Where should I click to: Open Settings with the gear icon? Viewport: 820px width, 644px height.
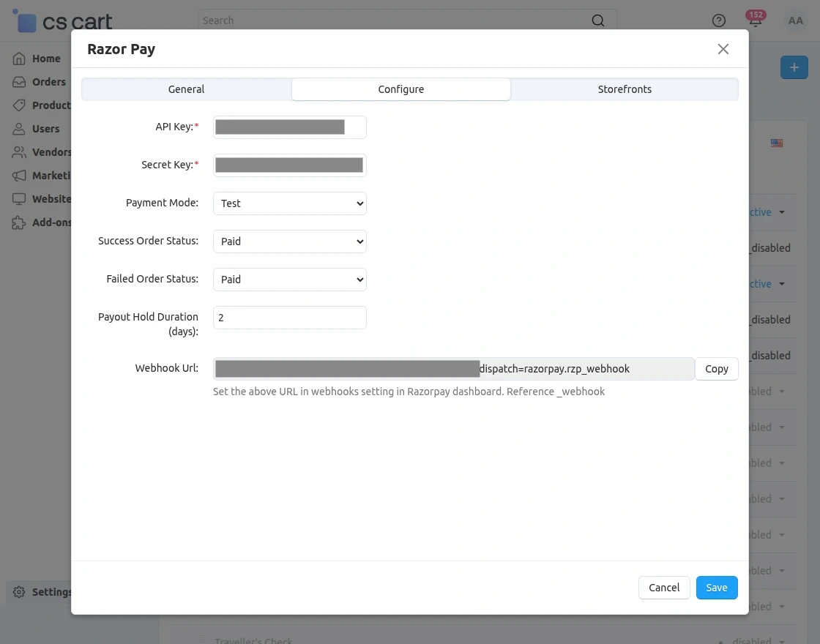coord(18,592)
